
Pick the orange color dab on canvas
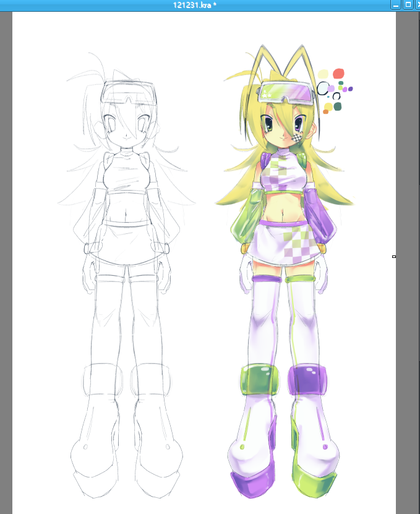tap(325, 112)
